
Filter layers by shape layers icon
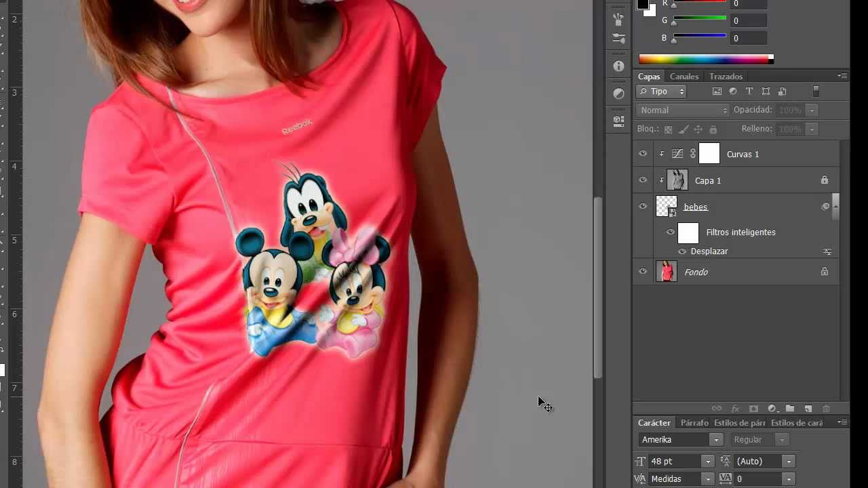[x=766, y=91]
